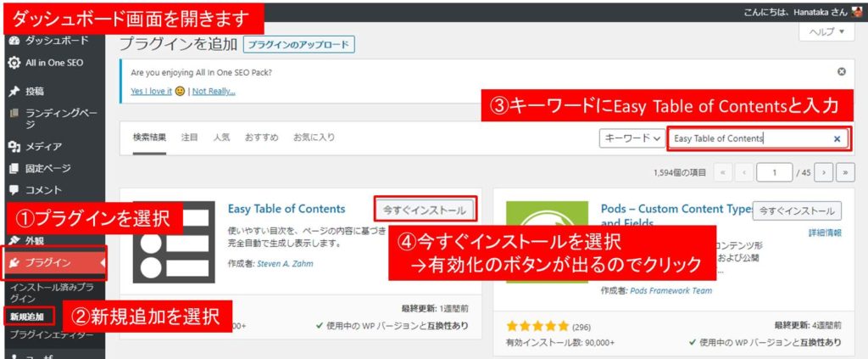
Task: Clear the search field with X
Action: pos(837,139)
